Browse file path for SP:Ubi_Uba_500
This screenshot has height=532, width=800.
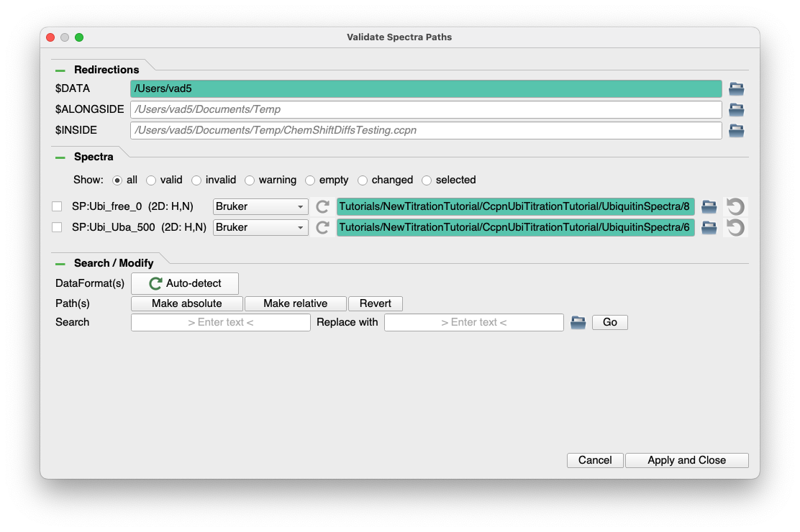pos(709,227)
